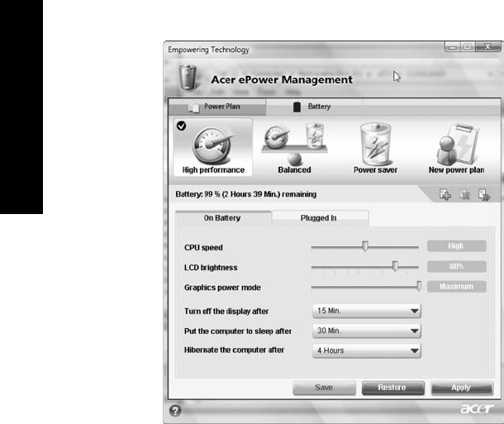The image size is (504, 424).
Task: Click the LCD brightness label
Action: [211, 268]
